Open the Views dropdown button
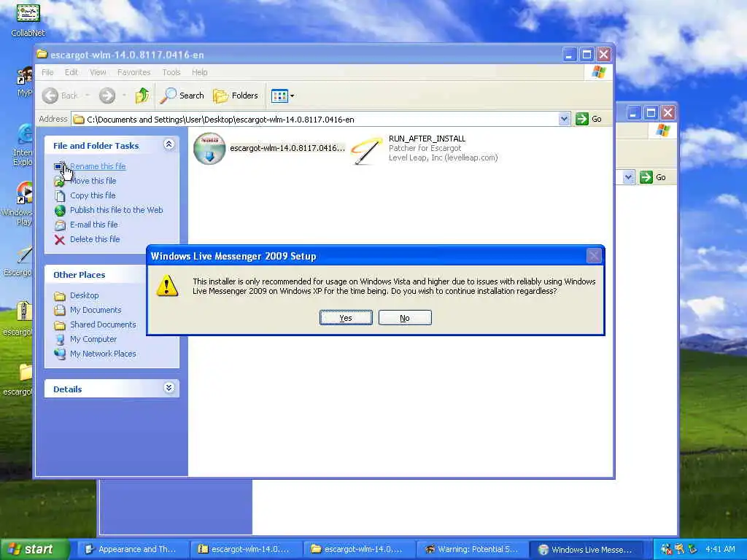 click(282, 96)
